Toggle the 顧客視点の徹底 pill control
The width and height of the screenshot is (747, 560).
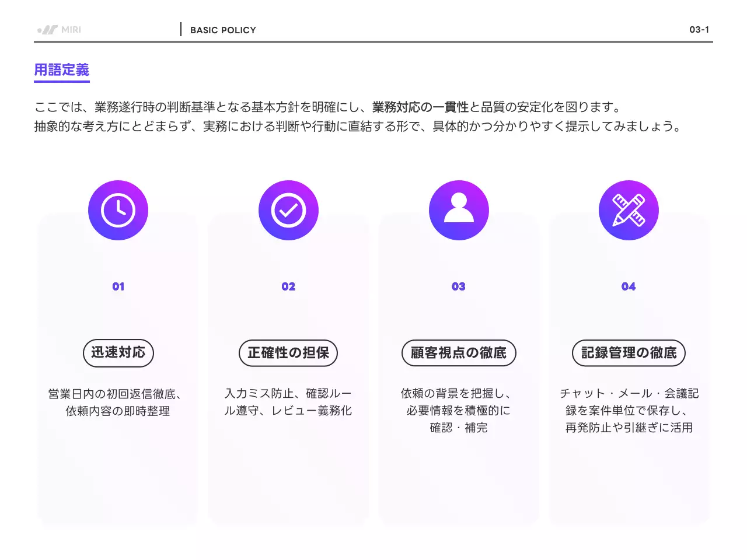459,353
